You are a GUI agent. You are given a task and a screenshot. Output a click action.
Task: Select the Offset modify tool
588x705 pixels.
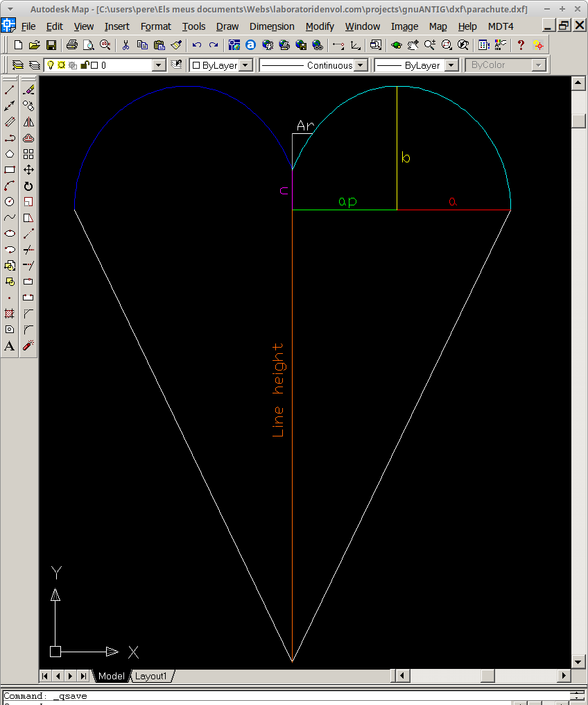[28, 138]
